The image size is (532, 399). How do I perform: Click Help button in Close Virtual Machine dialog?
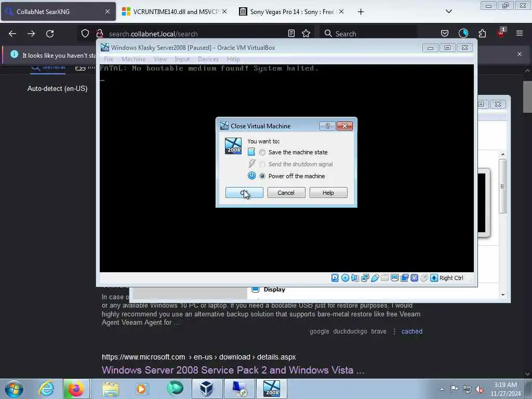328,193
